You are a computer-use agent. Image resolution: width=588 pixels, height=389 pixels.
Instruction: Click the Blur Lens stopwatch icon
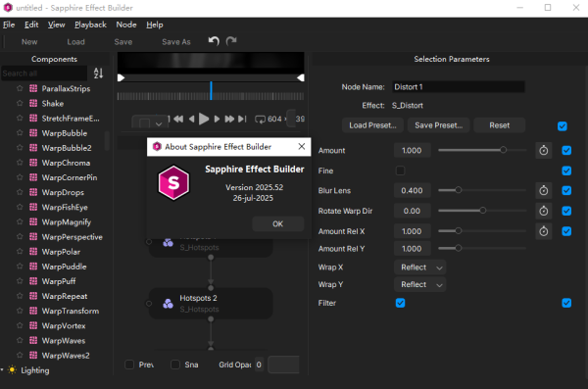543,190
